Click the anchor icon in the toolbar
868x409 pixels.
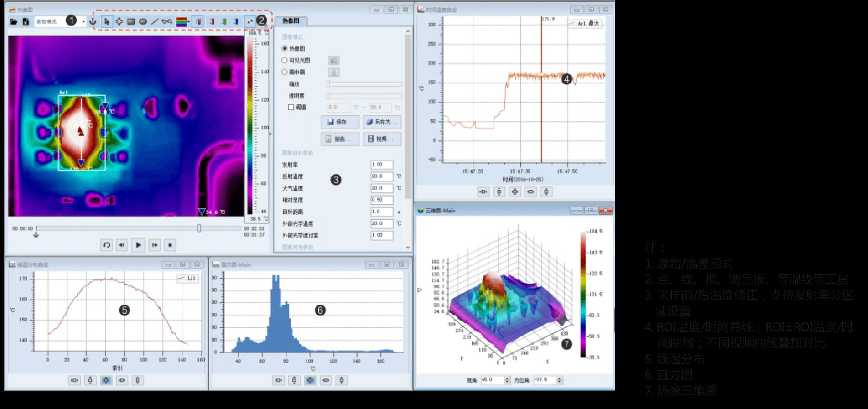(93, 21)
